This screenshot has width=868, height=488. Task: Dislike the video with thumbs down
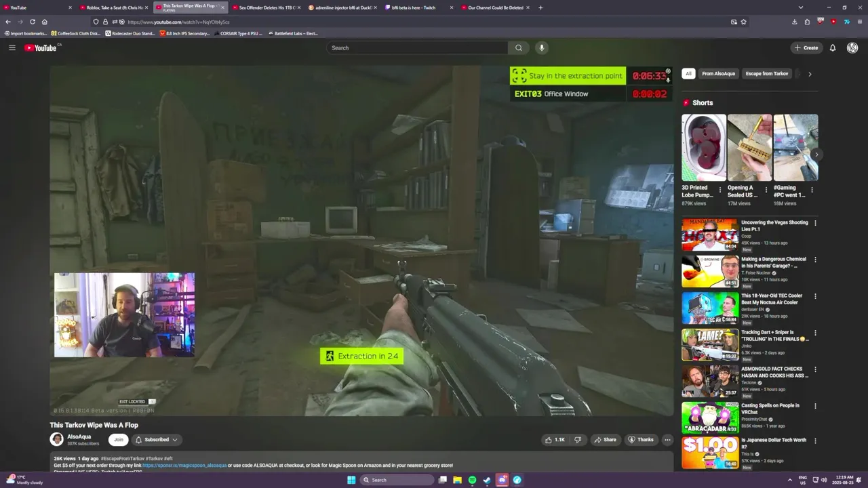[578, 439]
